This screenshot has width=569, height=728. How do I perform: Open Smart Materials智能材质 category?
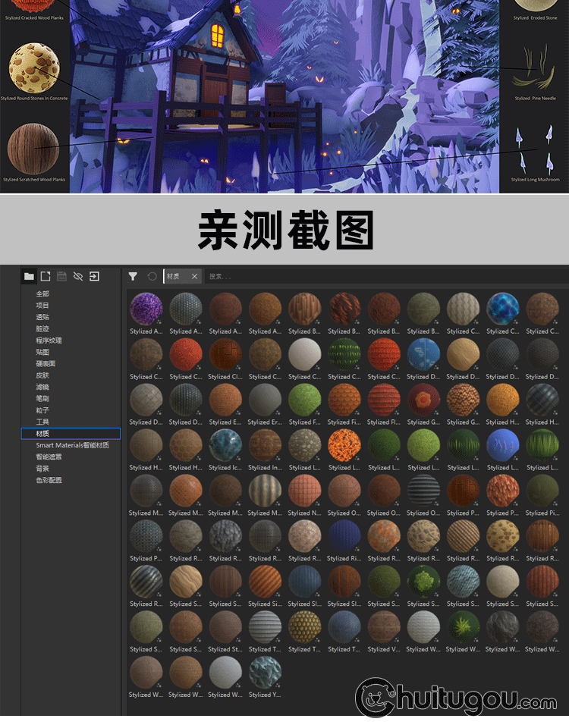pyautogui.click(x=73, y=445)
